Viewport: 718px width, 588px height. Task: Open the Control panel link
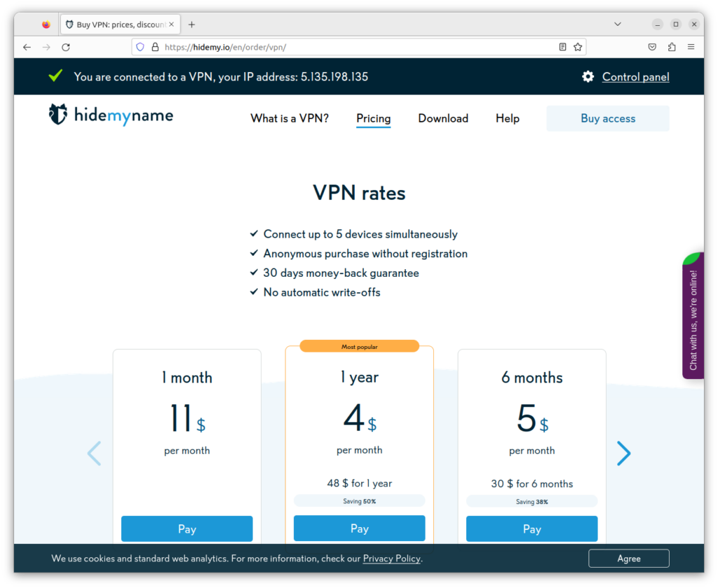635,77
